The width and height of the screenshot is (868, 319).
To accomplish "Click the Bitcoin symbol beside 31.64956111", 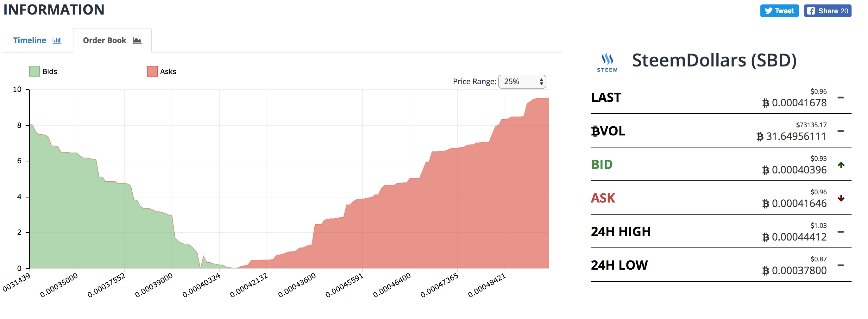I will point(760,137).
